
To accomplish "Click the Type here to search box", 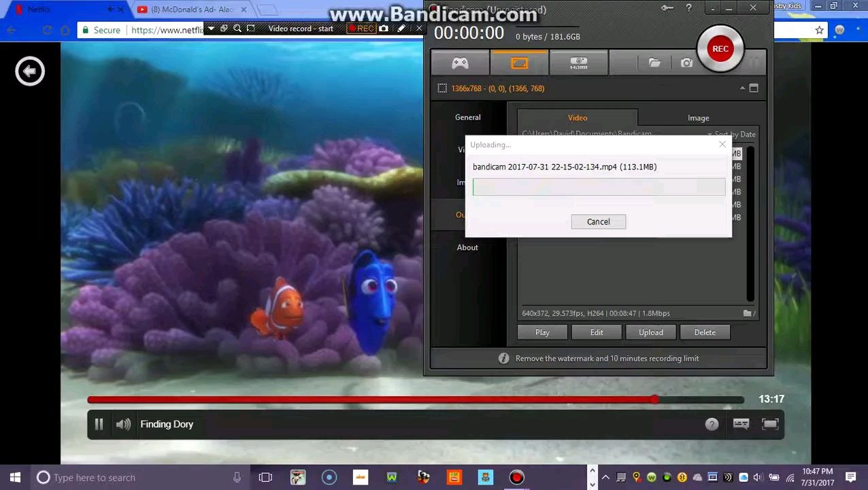I will click(x=141, y=478).
